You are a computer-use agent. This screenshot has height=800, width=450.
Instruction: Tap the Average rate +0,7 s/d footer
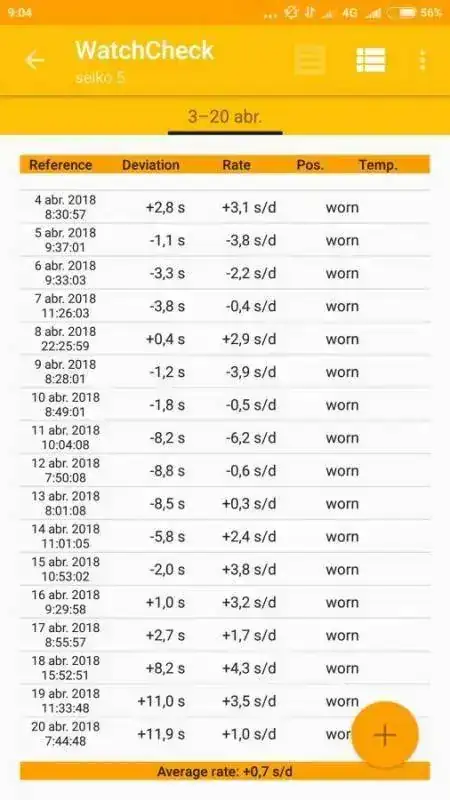(x=225, y=771)
